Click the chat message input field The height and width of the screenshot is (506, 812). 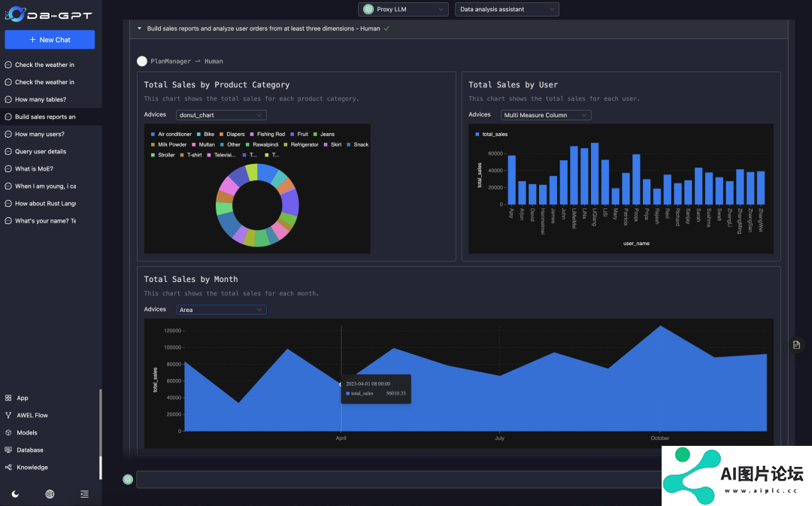pyautogui.click(x=398, y=480)
